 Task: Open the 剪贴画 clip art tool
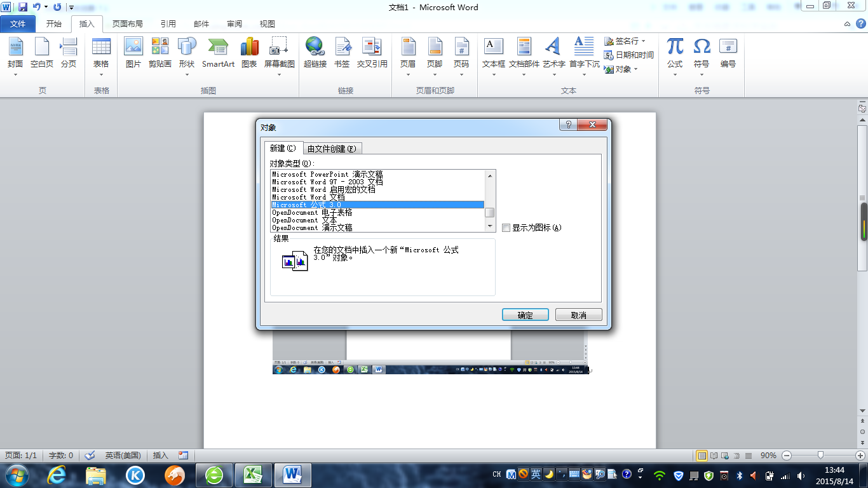click(x=160, y=53)
